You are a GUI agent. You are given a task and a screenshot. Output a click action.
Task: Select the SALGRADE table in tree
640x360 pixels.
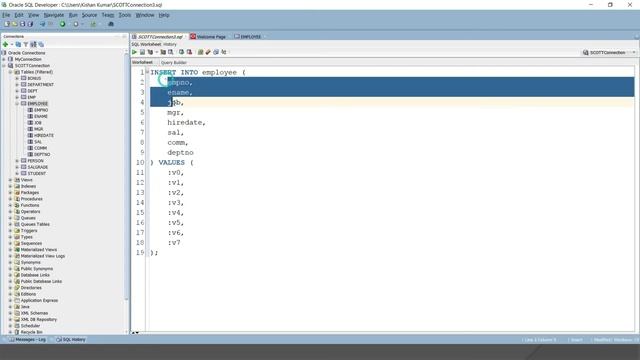click(x=38, y=167)
